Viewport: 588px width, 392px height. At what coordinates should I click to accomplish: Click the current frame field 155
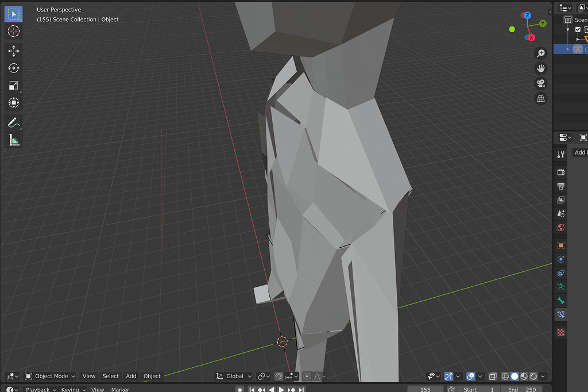[425, 389]
